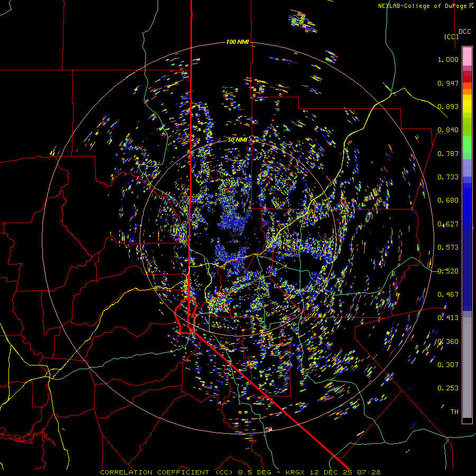Pick the orange color bar segment below 0.947
This screenshot has width=476, height=476.
tap(467, 88)
